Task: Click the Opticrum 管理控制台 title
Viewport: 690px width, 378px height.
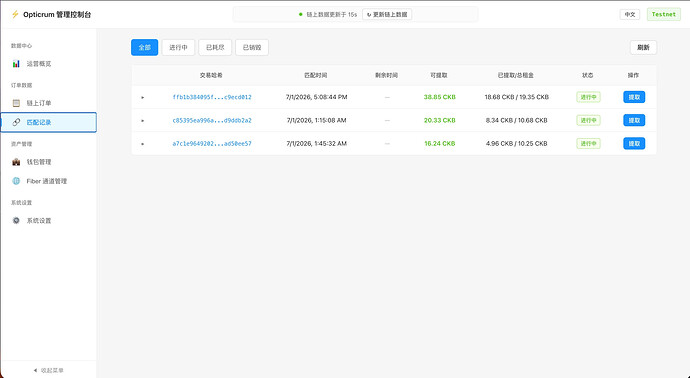Action: [x=57, y=15]
